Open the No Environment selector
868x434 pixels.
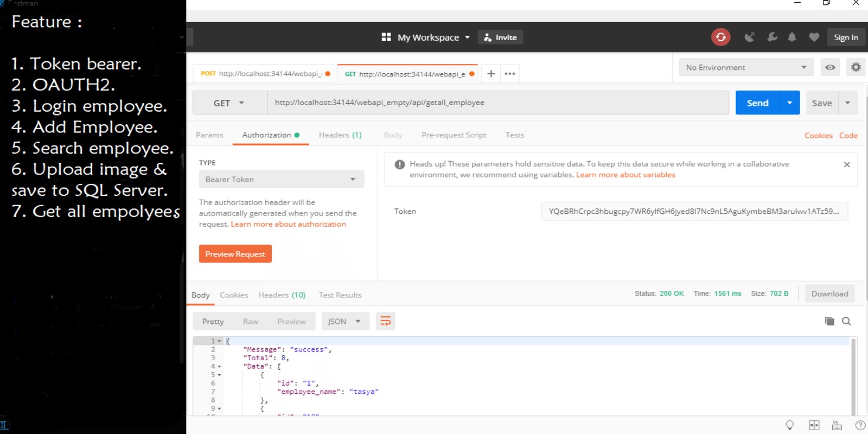point(746,67)
